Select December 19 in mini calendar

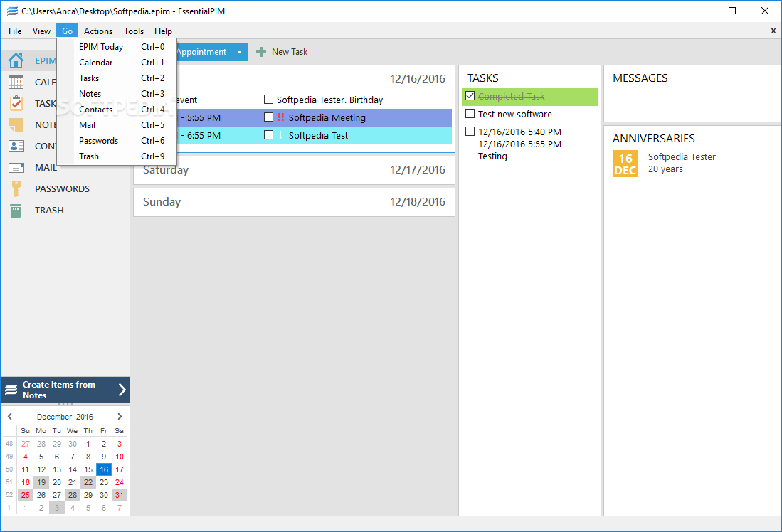tap(41, 482)
